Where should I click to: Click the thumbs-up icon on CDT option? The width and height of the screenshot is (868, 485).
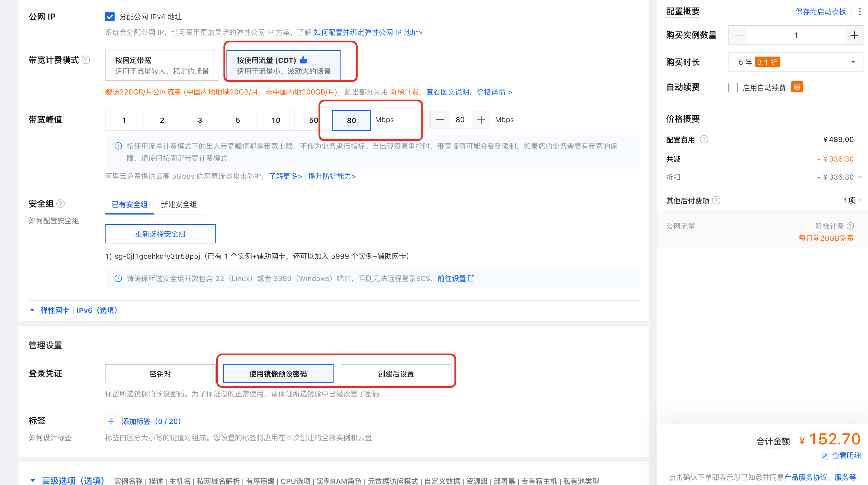[x=303, y=60]
